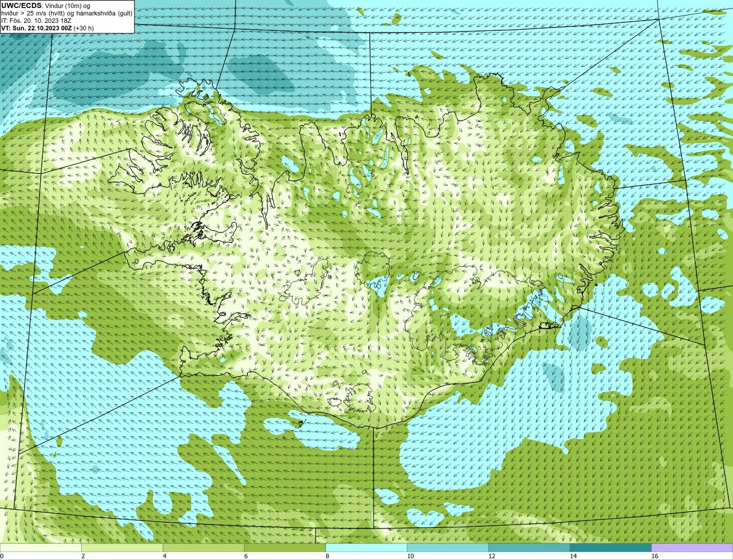Image resolution: width=733 pixels, height=560 pixels.
Task: Click the palest 0–2 m/s legend swatch
Action: coord(41,548)
